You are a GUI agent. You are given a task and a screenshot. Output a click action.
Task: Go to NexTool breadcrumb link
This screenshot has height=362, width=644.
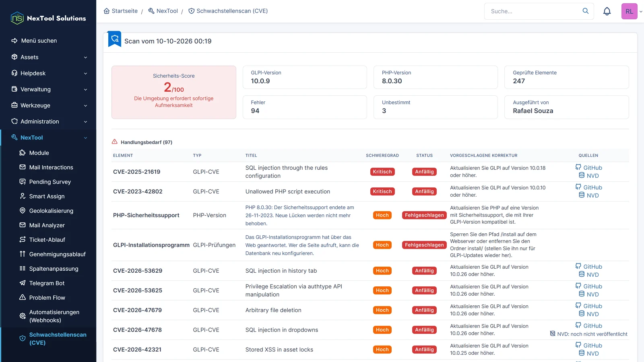point(163,11)
